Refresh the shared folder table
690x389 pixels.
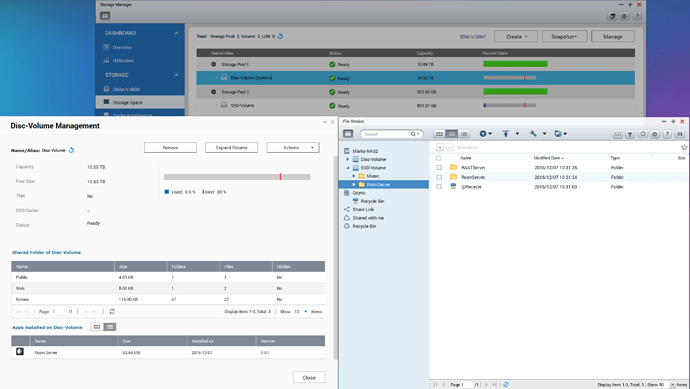pyautogui.click(x=112, y=312)
